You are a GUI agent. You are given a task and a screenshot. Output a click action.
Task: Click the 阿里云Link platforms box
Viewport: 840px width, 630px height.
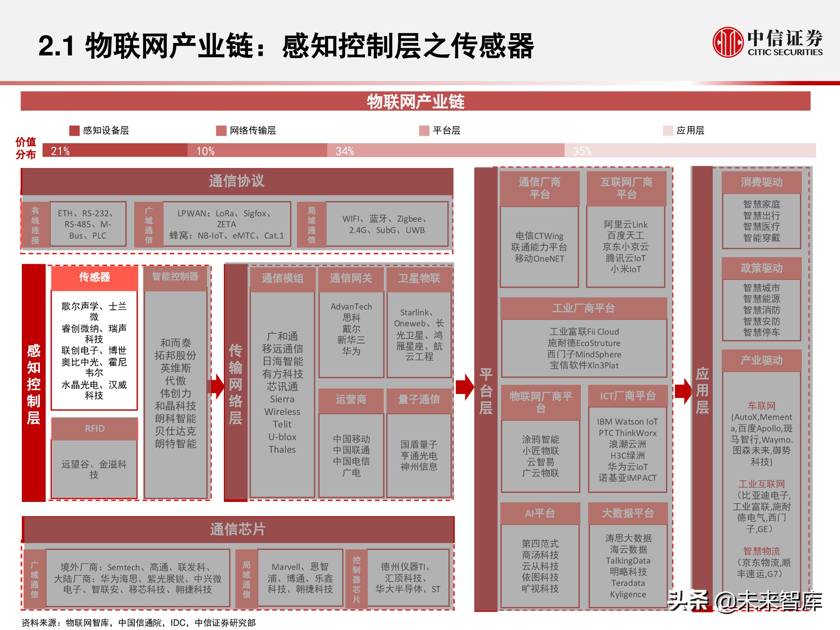click(626, 247)
